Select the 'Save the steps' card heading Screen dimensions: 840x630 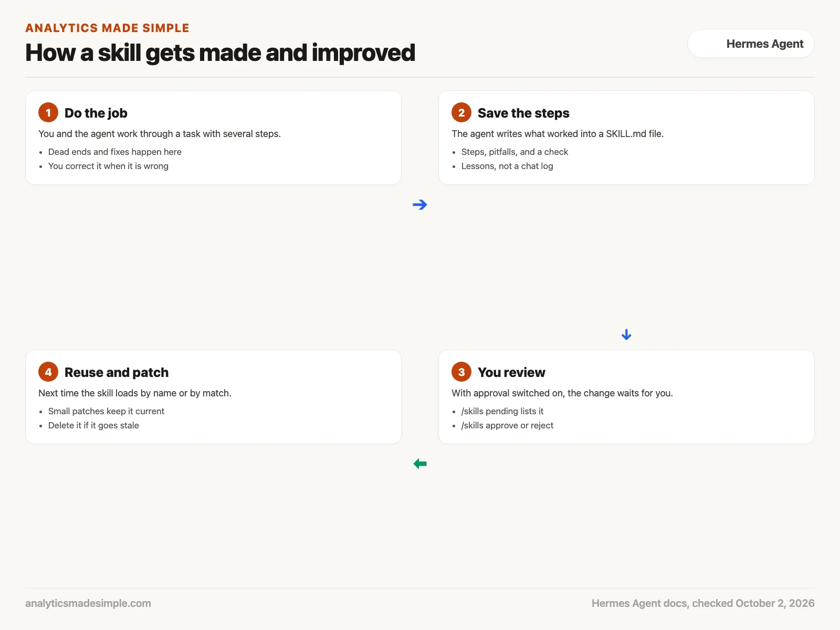pyautogui.click(x=523, y=113)
